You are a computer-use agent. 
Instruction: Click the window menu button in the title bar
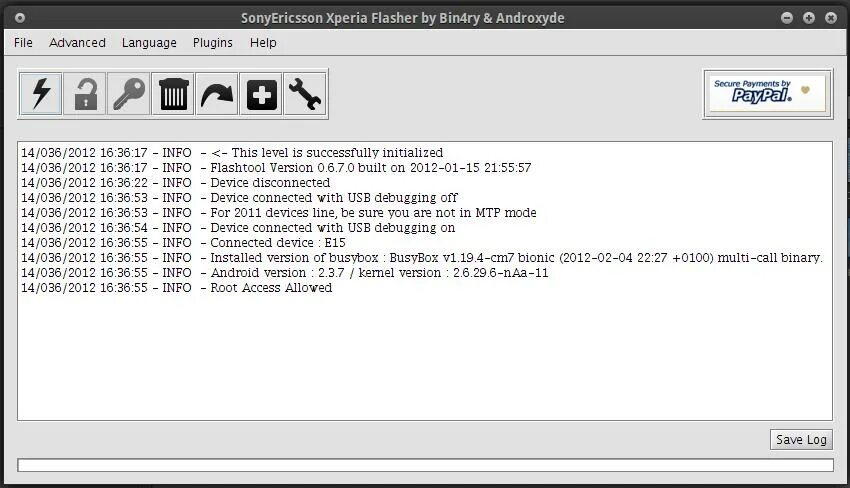pyautogui.click(x=20, y=18)
